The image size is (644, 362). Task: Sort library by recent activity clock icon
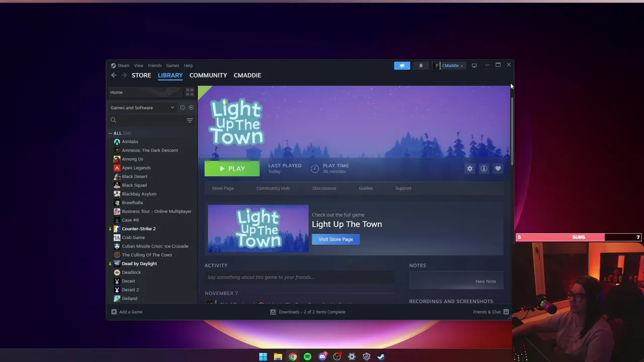(x=182, y=108)
